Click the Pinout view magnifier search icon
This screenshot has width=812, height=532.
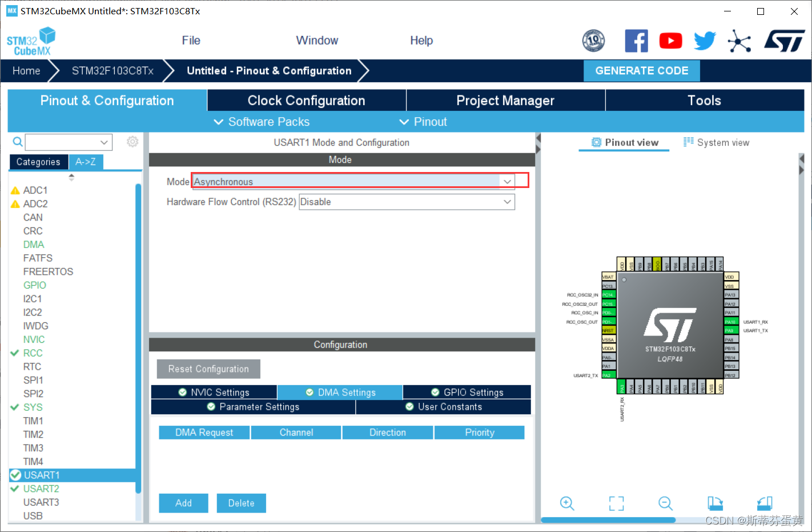[17, 142]
